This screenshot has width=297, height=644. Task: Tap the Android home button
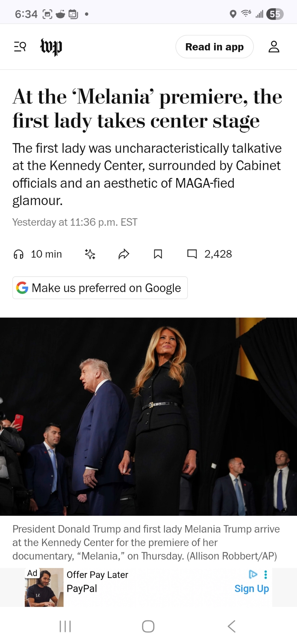[148, 627]
